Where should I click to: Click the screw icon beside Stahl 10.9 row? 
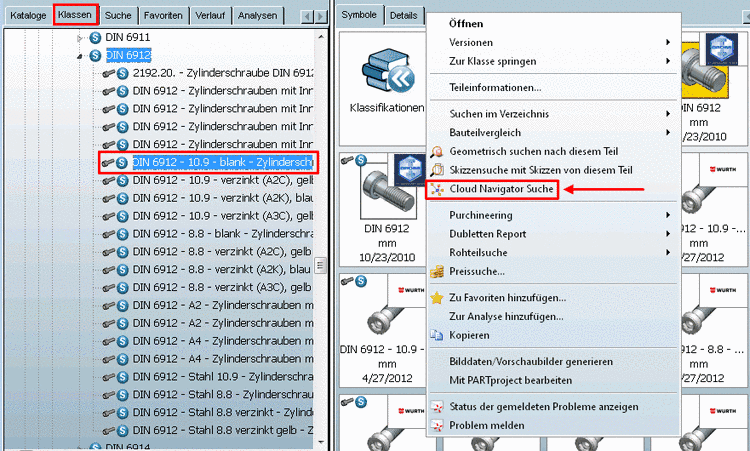click(x=109, y=377)
